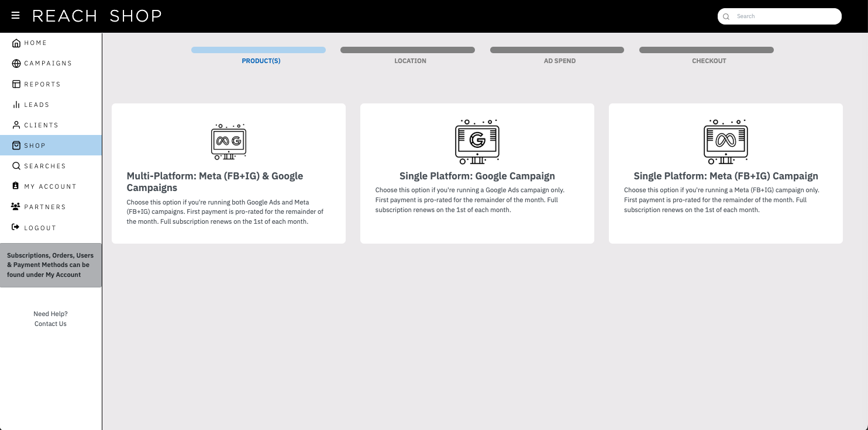Screen dimensions: 868x430
Task: Click the Multi-Platform card description text
Action: click(225, 212)
